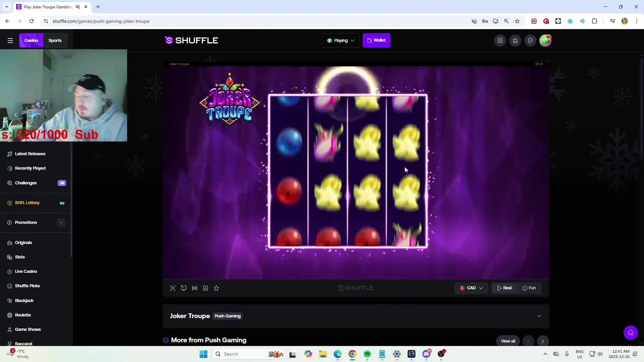Open browser zoom magnifier icon
The width and height of the screenshot is (644, 362).
pyautogui.click(x=506, y=21)
